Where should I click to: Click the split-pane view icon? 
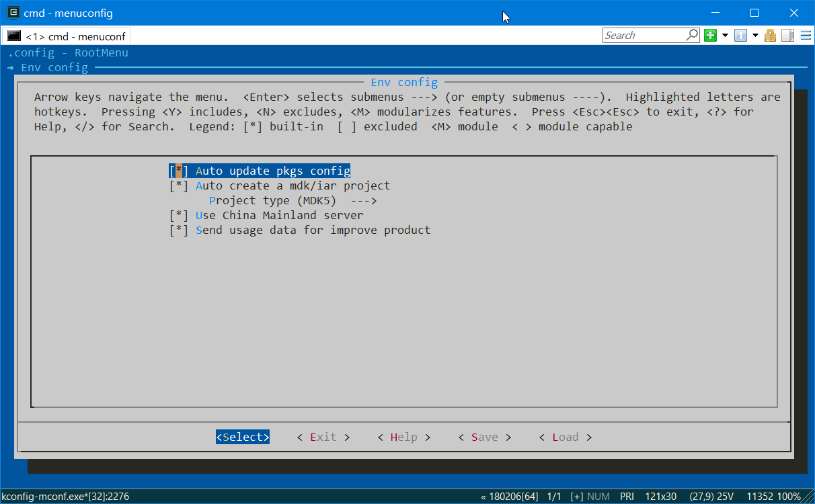coord(787,35)
